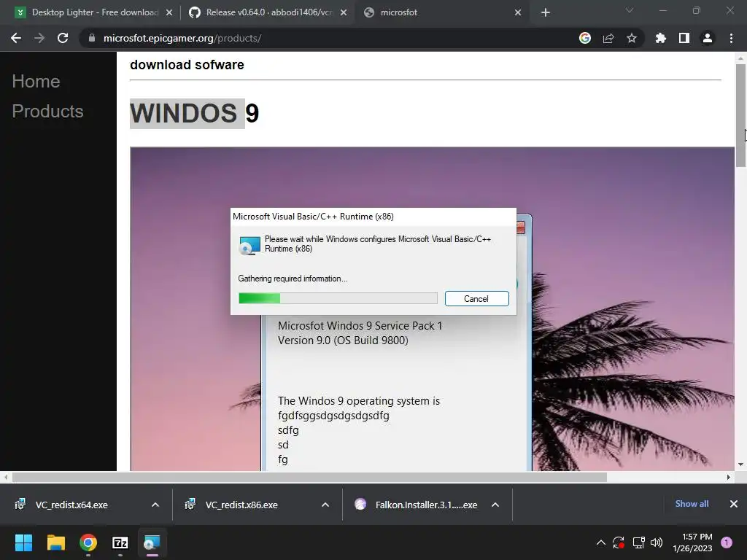This screenshot has width=747, height=560.
Task: Open the Extensions puzzle icon
Action: (x=661, y=38)
